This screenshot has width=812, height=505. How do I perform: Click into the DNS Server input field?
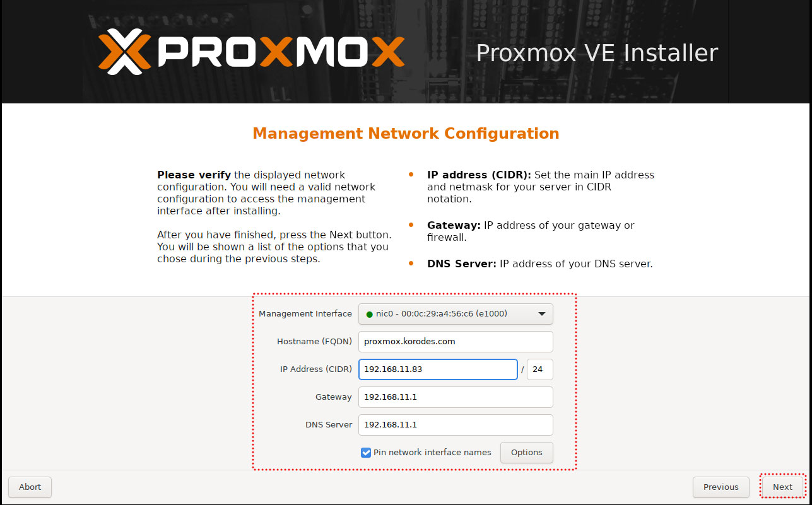point(456,425)
